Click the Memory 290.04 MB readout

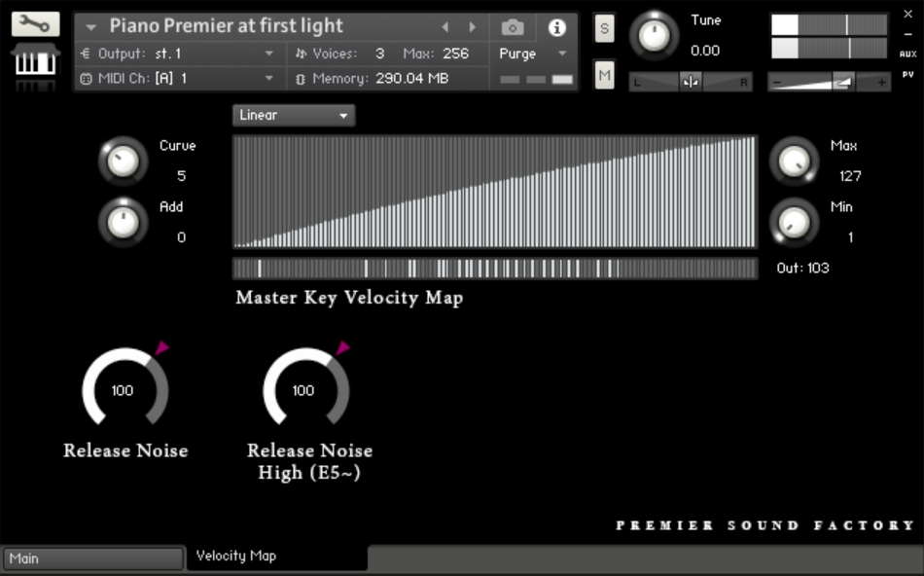[x=412, y=79]
